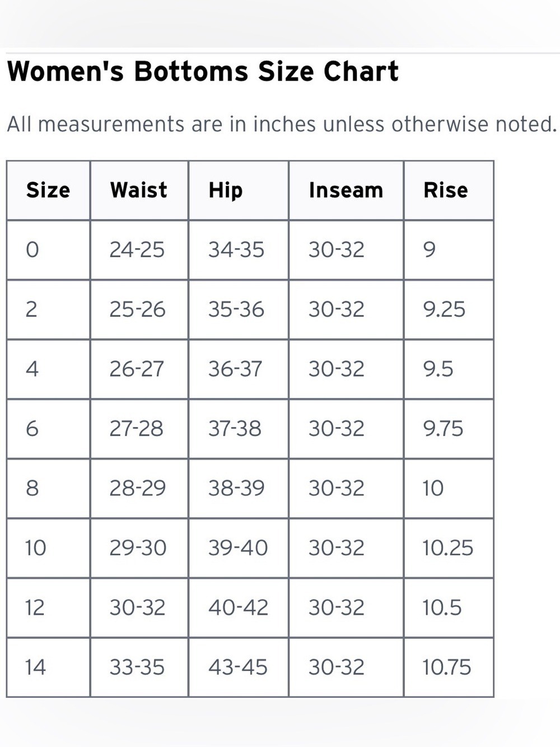This screenshot has height=747, width=560.
Task: Click hip value 43-45 in last row
Action: tap(237, 667)
